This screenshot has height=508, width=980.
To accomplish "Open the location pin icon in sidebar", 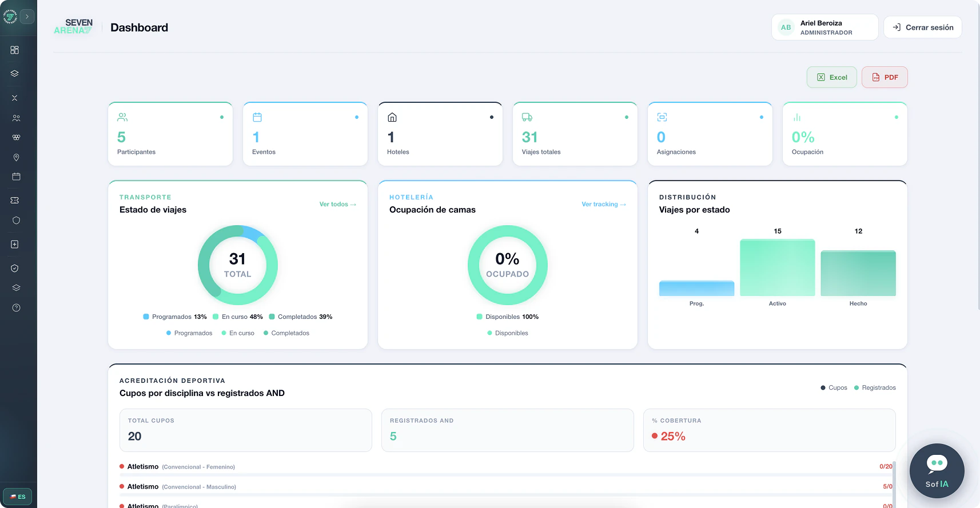I will point(16,158).
